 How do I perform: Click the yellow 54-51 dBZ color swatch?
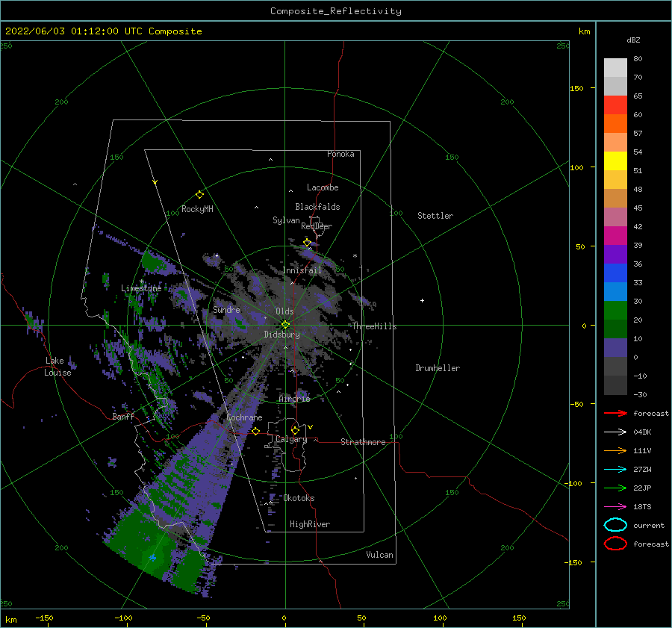point(615,161)
